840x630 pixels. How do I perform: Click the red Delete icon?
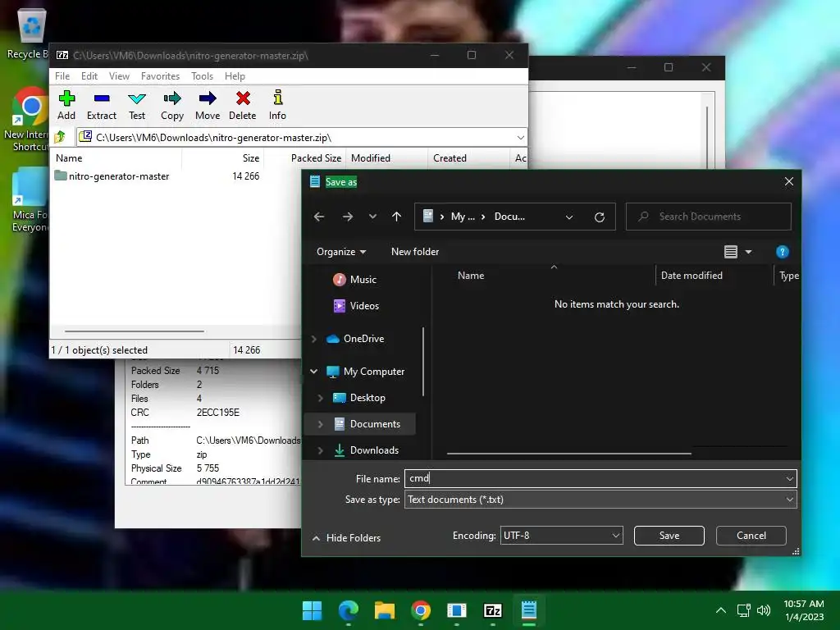(x=243, y=98)
